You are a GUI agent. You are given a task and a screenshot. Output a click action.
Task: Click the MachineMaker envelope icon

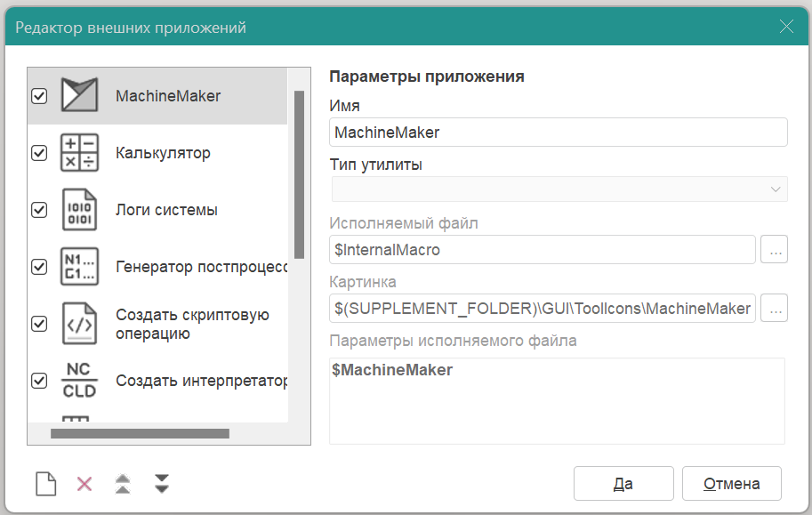[78, 95]
